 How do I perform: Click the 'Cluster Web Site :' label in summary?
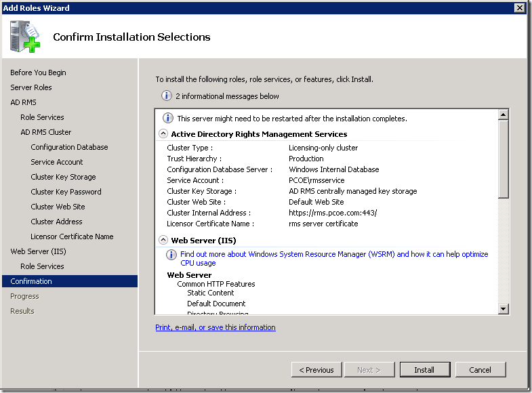pyautogui.click(x=196, y=202)
